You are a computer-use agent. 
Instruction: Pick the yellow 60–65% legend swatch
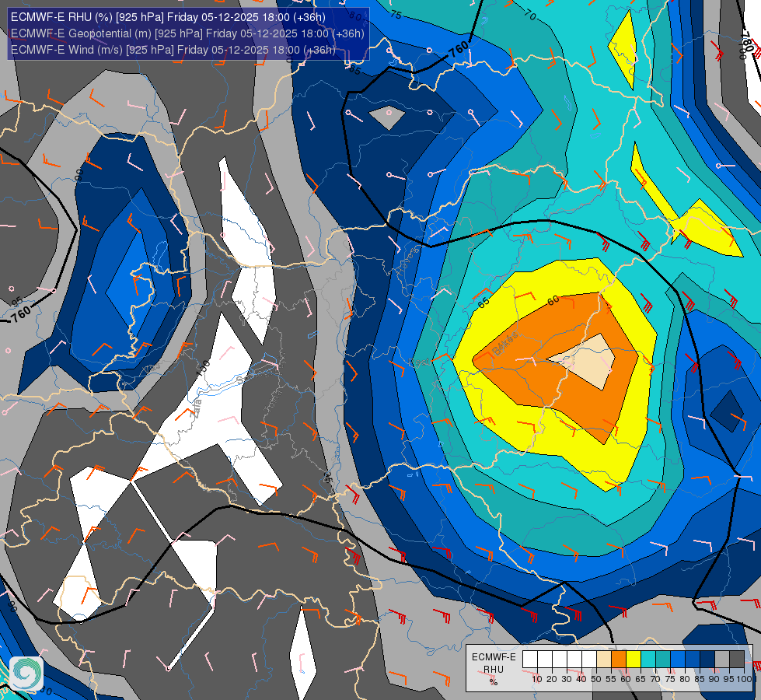click(634, 660)
